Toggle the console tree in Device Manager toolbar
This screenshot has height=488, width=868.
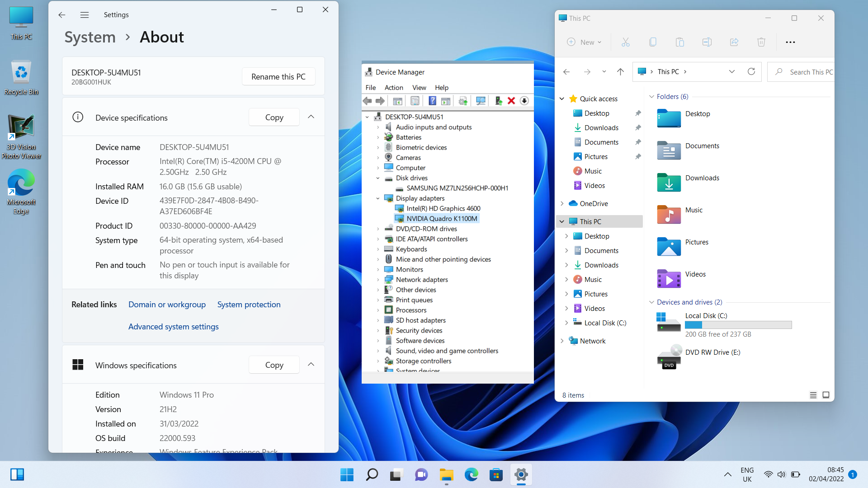coord(398,101)
